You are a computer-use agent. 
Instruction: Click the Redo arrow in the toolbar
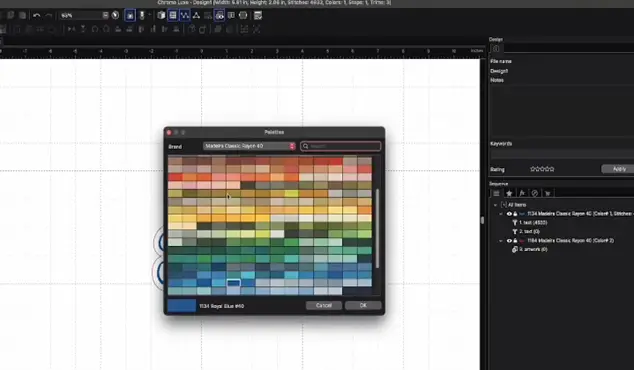pos(49,15)
